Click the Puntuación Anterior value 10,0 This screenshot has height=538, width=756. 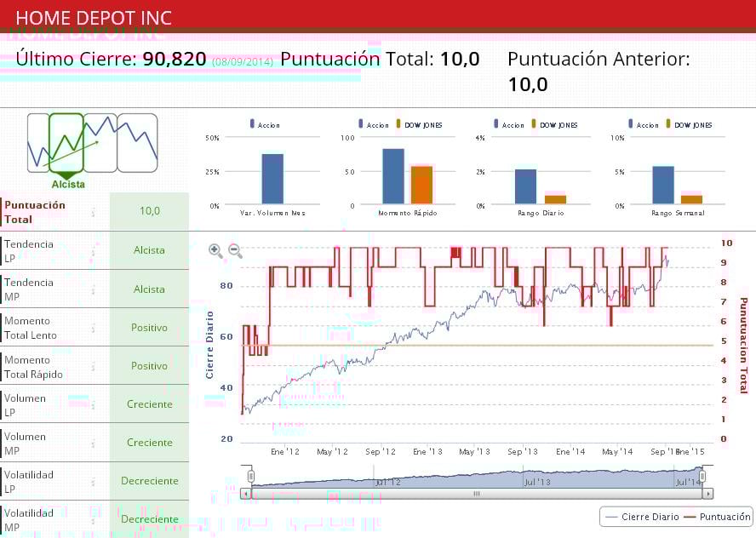(x=528, y=85)
